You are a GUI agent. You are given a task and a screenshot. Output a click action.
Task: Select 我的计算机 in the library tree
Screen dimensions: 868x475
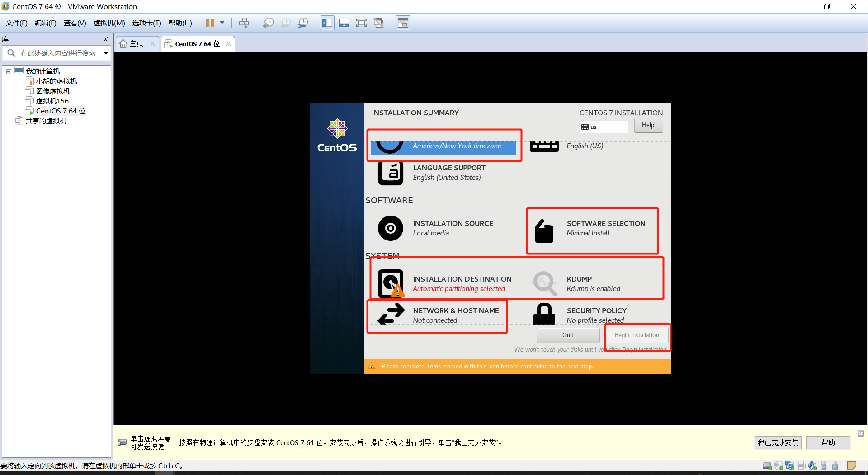point(42,71)
